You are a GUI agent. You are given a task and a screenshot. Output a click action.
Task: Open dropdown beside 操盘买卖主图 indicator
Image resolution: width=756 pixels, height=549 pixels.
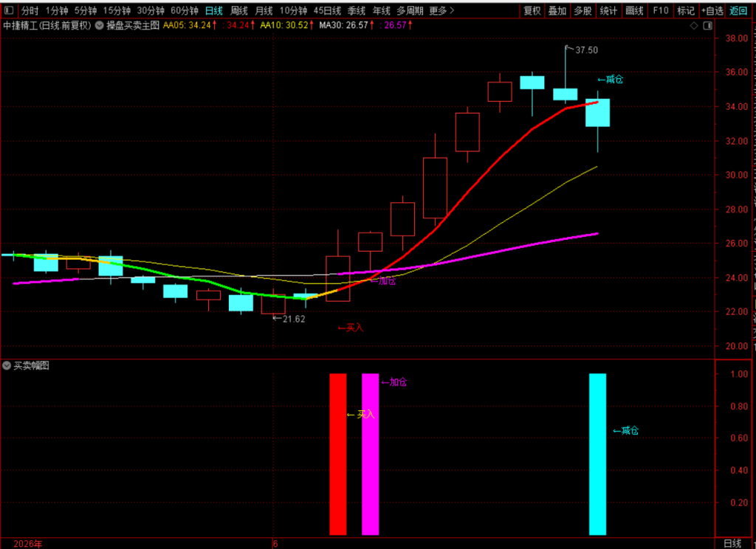100,26
